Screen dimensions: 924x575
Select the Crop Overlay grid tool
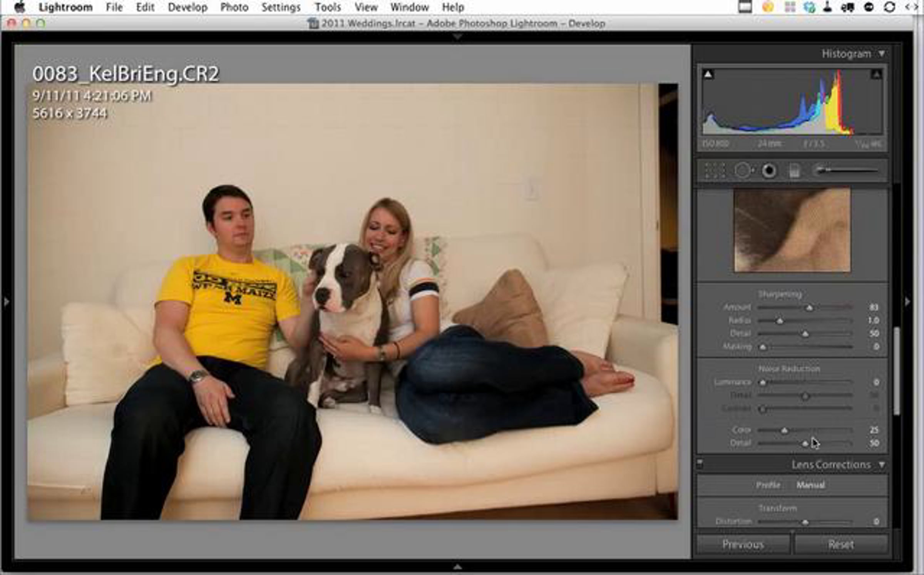pos(715,171)
